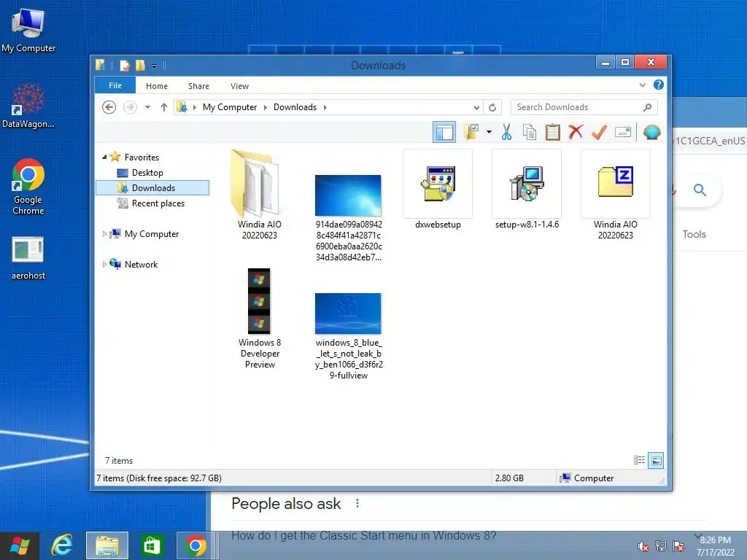Screen dimensions: 747x560
Task: Click the Paste clipboard icon
Action: [x=553, y=132]
